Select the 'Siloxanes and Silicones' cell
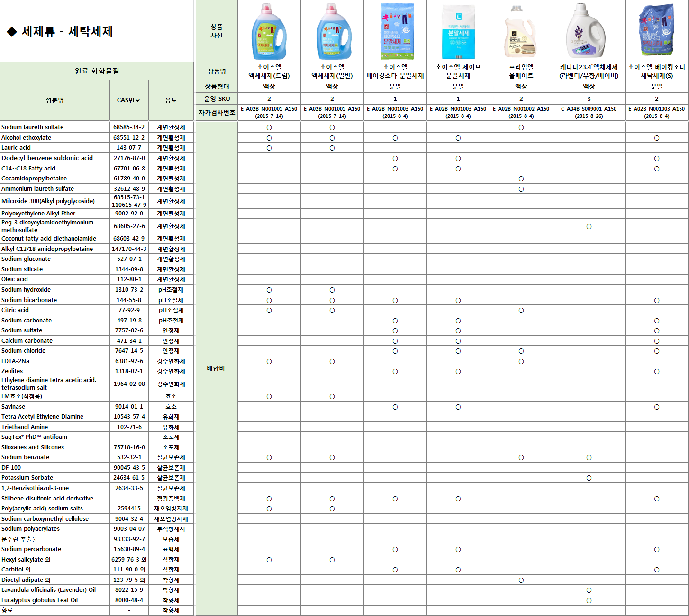The height and width of the screenshot is (616, 689). tap(55, 447)
